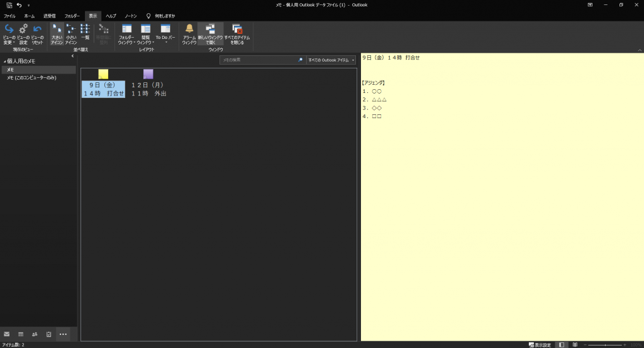
Task: Open To Do バー dropdown
Action: pos(165,34)
